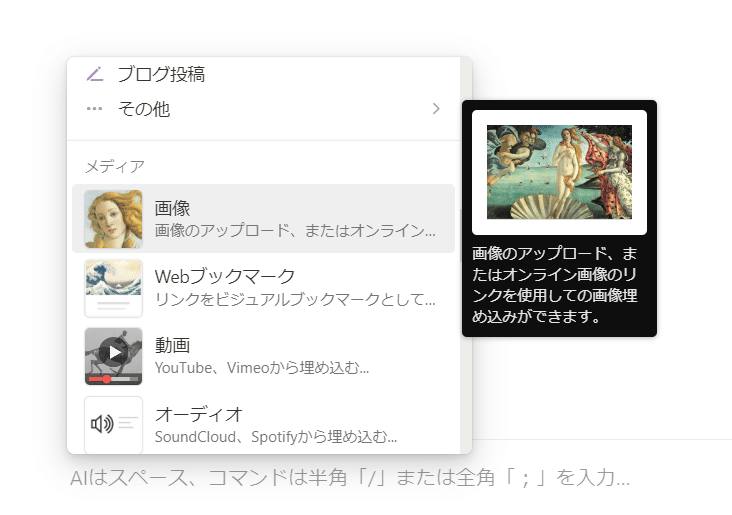Image resolution: width=732 pixels, height=515 pixels.
Task: Click the menu's vertical scrollbar
Action: tap(466, 255)
